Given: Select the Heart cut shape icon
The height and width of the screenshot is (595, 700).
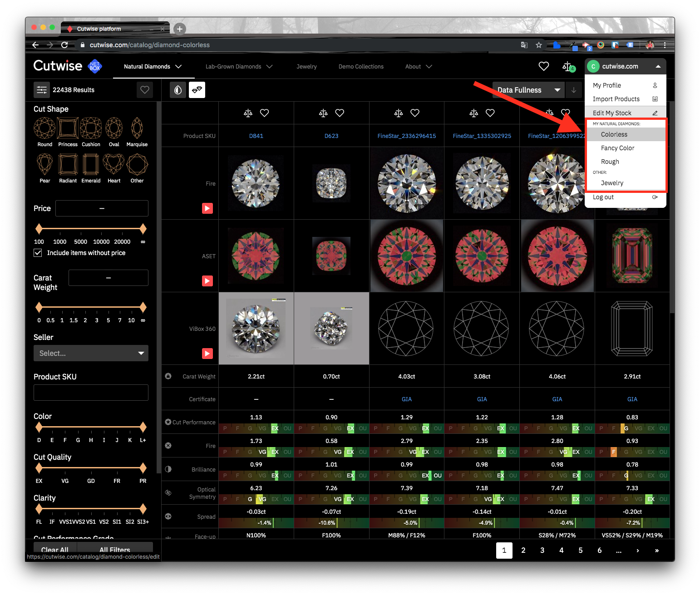Looking at the screenshot, I should click(x=114, y=164).
